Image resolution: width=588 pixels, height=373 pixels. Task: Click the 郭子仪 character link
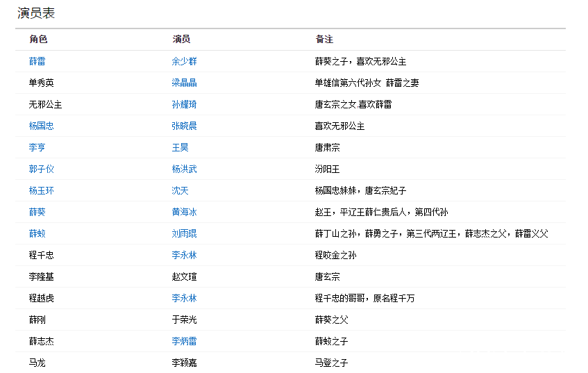(x=41, y=169)
